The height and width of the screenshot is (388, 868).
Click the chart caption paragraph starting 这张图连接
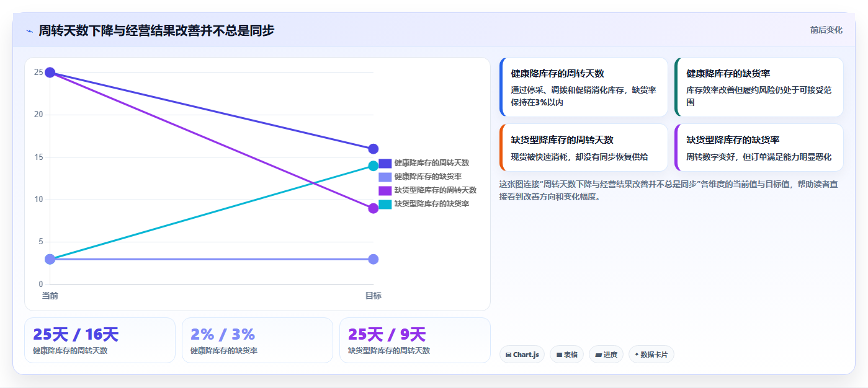[669, 190]
